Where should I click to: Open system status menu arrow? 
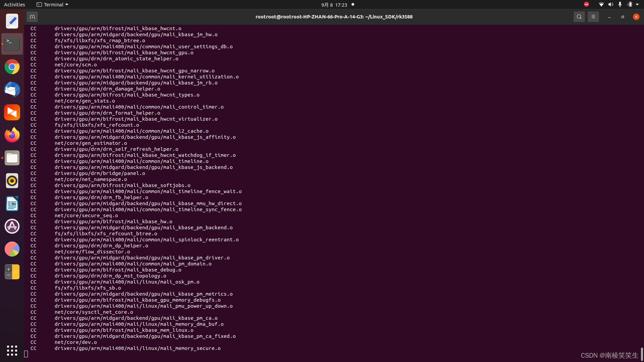(x=637, y=5)
